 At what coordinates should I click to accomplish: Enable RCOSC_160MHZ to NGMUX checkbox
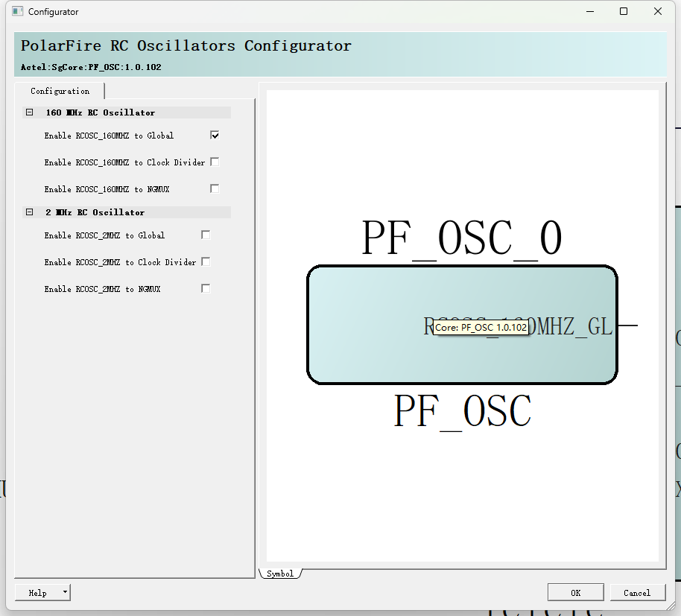coord(215,189)
